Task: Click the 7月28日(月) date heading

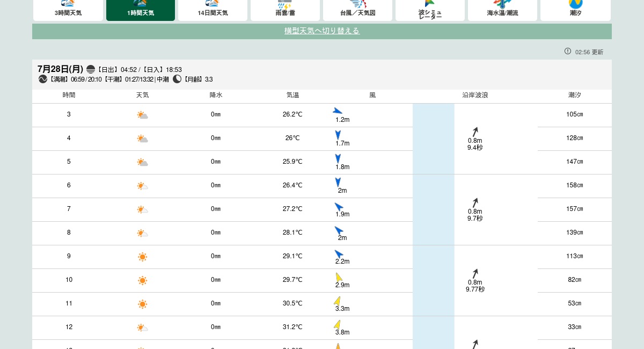Action: pos(60,69)
